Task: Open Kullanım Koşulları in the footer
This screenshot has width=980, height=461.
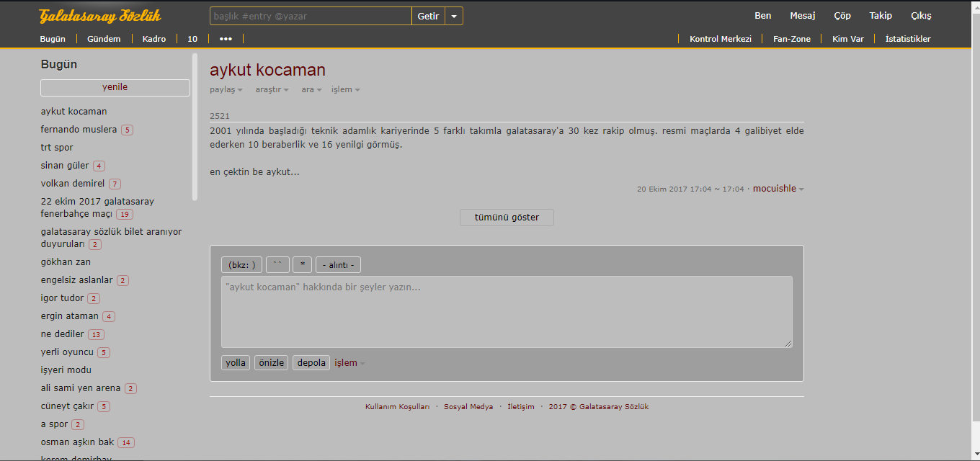Action: coord(397,407)
